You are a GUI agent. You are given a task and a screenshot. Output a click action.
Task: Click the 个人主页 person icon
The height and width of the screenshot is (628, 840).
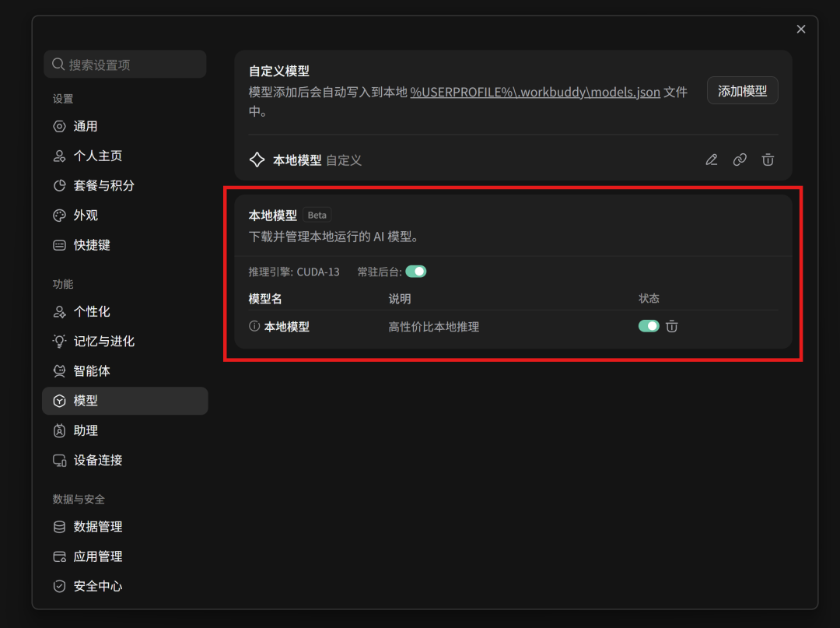(59, 156)
